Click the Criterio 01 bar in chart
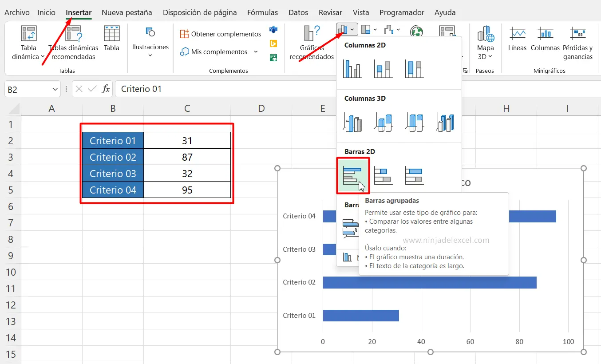 [361, 315]
